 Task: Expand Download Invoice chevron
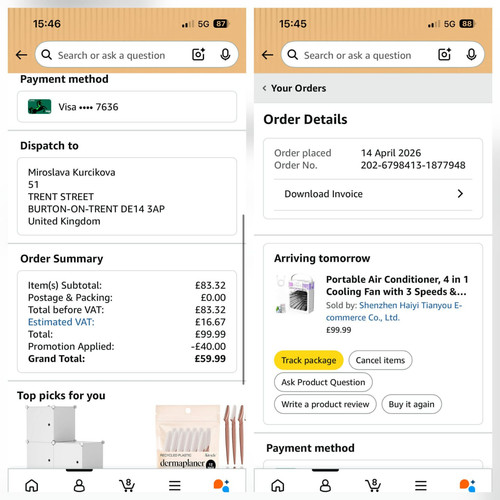460,194
